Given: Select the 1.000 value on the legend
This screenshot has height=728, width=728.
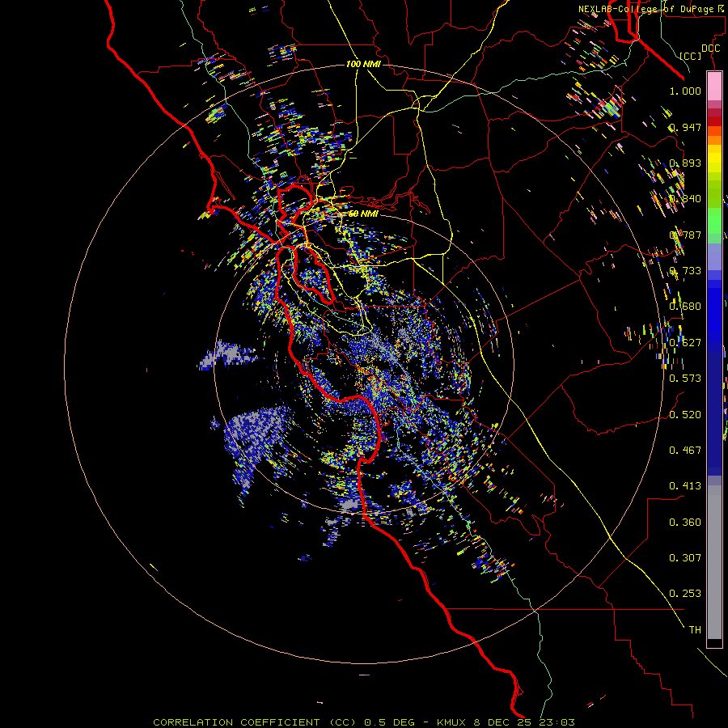Looking at the screenshot, I should click(685, 91).
